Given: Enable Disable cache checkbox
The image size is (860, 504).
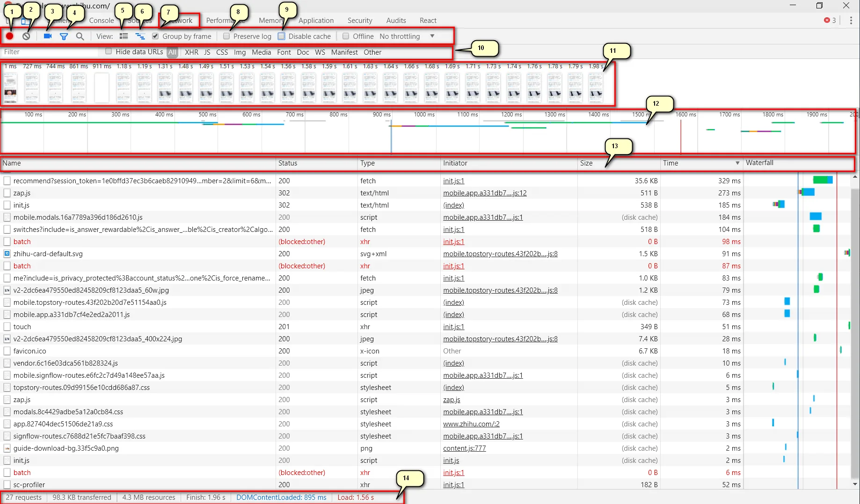Looking at the screenshot, I should [281, 36].
